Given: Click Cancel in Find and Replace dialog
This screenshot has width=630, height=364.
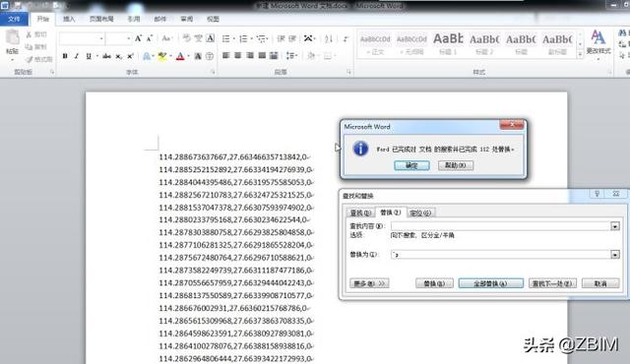Looking at the screenshot, I should [x=600, y=283].
